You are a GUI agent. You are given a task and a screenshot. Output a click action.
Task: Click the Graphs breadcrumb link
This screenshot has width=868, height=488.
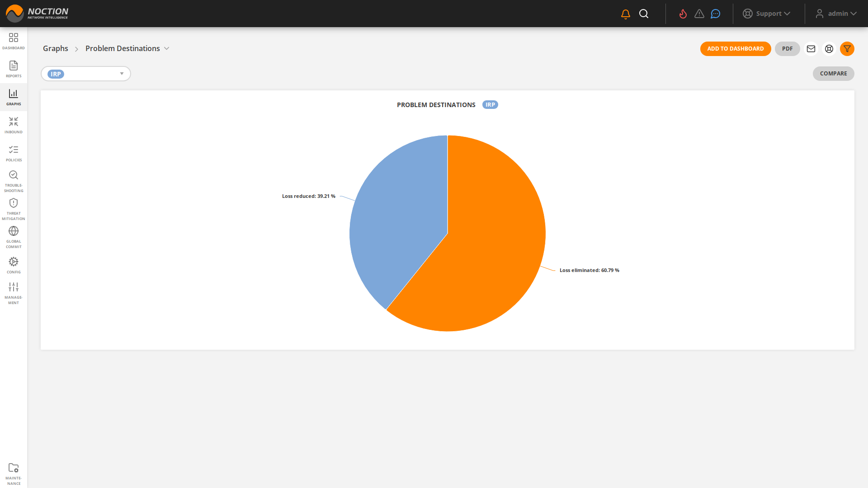point(55,48)
